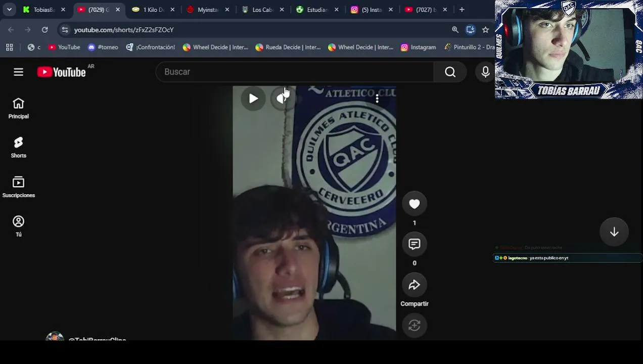Click the lagotecno chat message
643x364 pixels.
pos(568,258)
